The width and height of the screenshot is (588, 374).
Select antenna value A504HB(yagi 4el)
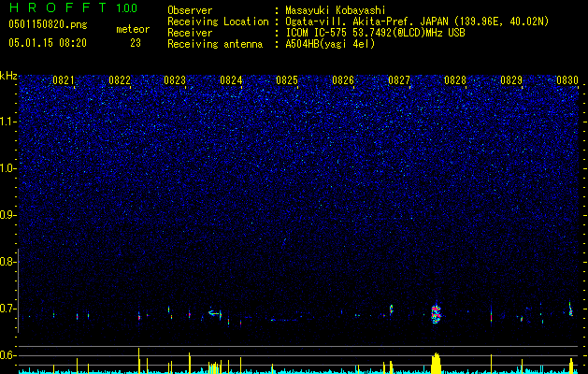(330, 44)
